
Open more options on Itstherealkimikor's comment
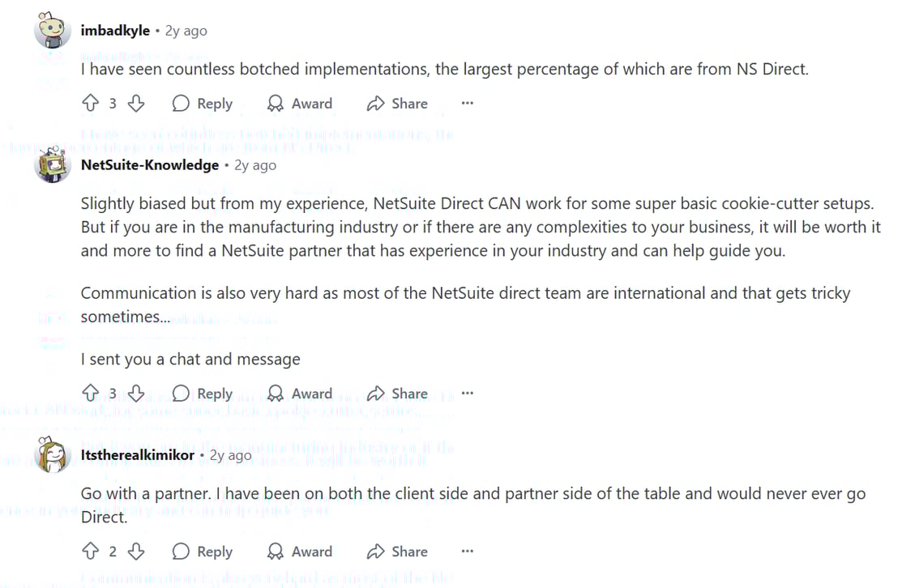467,551
